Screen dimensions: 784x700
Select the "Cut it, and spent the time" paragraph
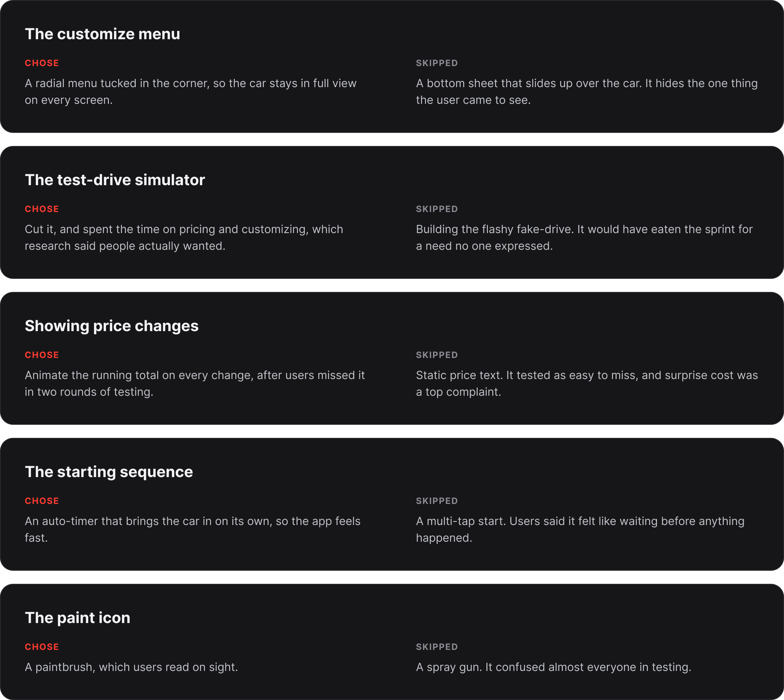click(184, 237)
